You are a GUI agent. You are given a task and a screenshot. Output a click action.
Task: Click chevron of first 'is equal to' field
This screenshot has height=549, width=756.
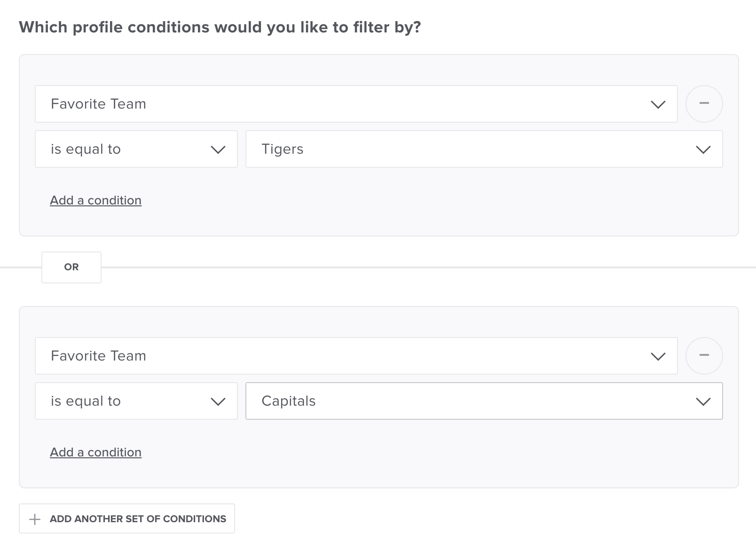coord(218,149)
